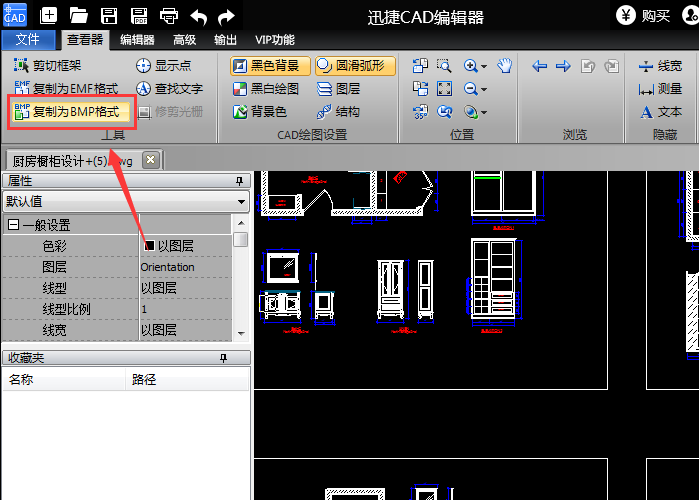699x500 pixels.
Task: Toggle the 黑色背景 black background option
Action: (x=270, y=66)
